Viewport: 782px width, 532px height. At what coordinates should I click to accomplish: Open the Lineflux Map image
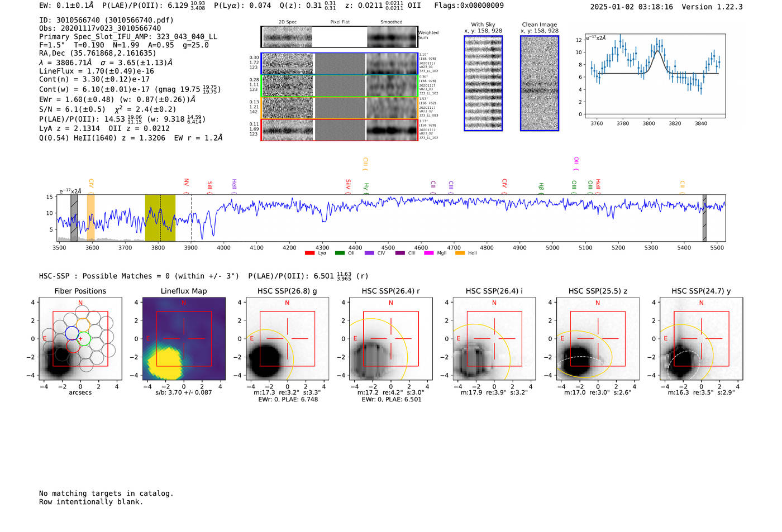pos(184,339)
